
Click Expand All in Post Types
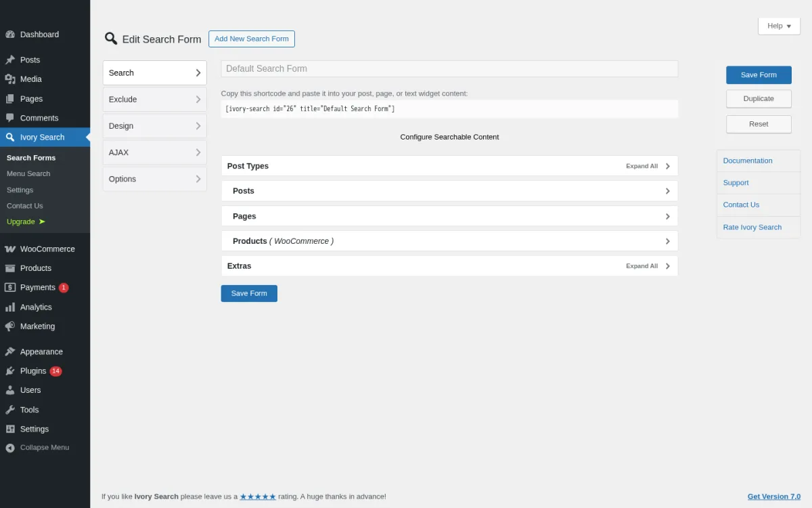[641, 166]
